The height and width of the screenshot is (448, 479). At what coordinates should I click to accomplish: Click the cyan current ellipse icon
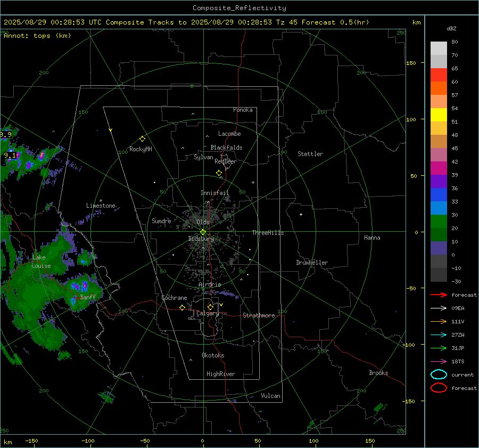(439, 374)
